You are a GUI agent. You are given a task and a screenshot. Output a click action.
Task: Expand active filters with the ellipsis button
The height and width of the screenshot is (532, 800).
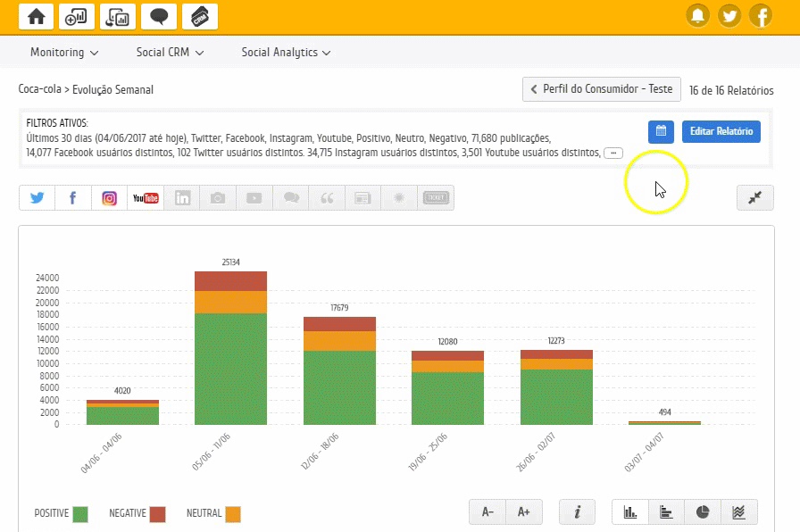(x=613, y=154)
